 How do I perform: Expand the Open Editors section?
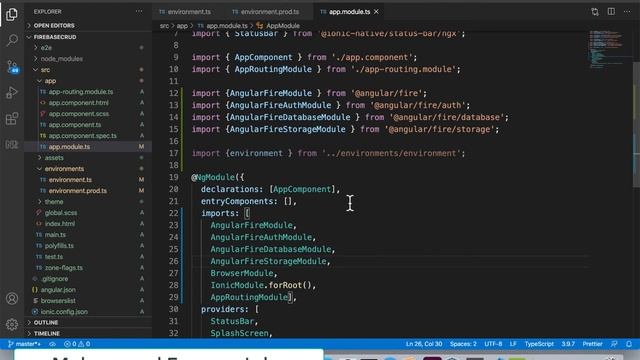[x=54, y=26]
